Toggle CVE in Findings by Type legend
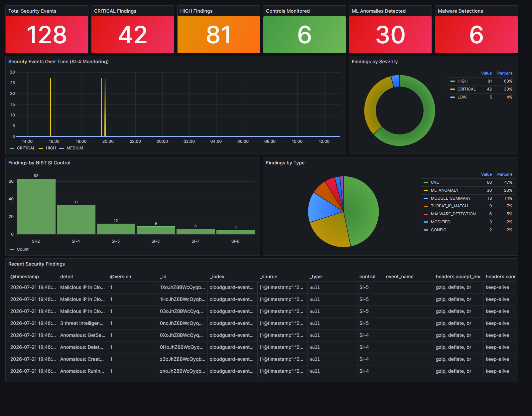The width and height of the screenshot is (532, 416). (435, 182)
